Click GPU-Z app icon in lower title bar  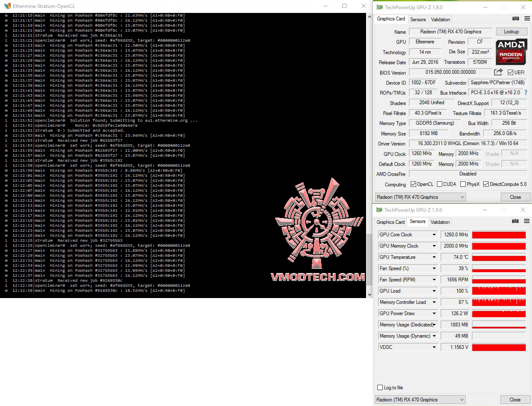pos(379,210)
